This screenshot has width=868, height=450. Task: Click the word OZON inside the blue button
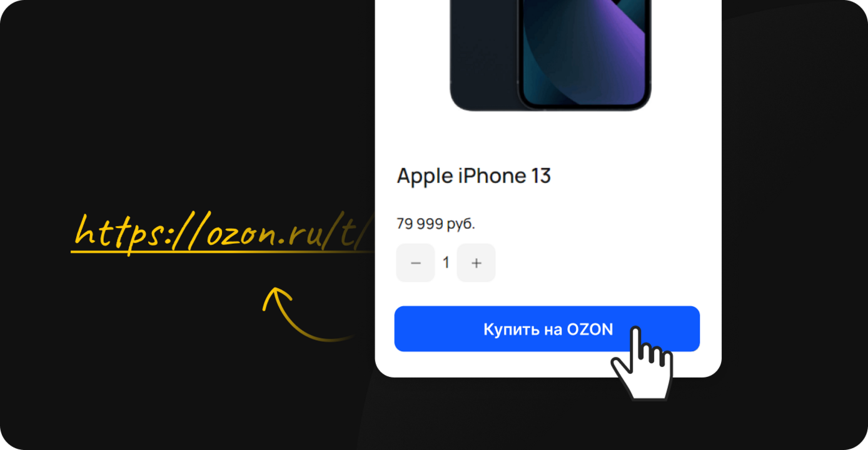(590, 329)
